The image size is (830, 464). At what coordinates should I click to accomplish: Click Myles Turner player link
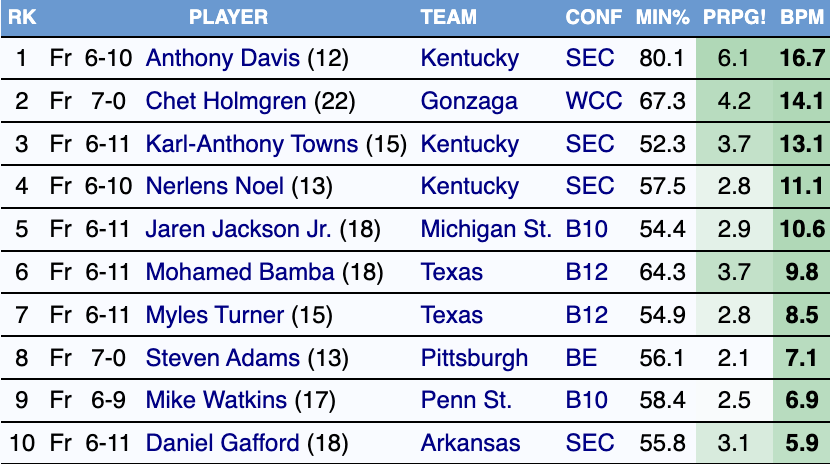214,315
